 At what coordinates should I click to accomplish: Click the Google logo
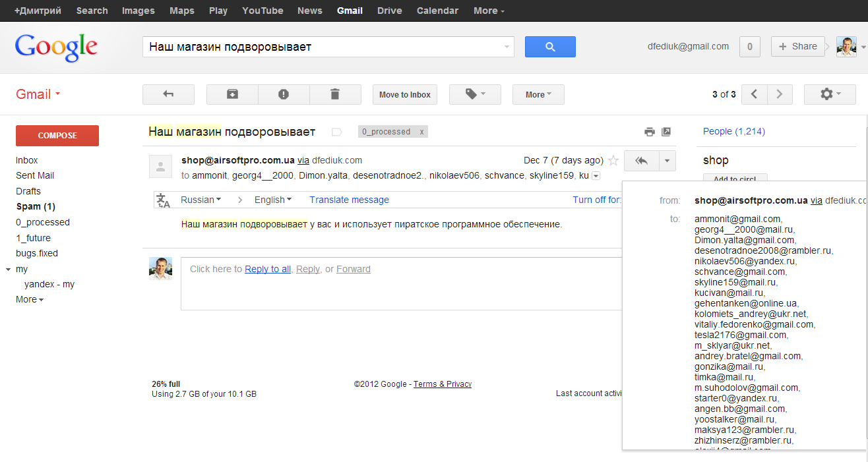(56, 47)
